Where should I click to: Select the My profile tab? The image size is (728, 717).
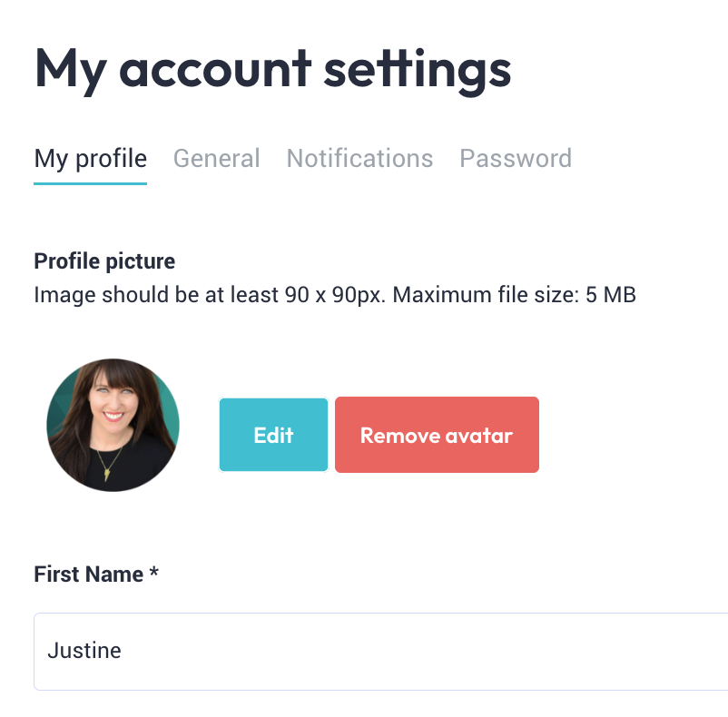(91, 158)
